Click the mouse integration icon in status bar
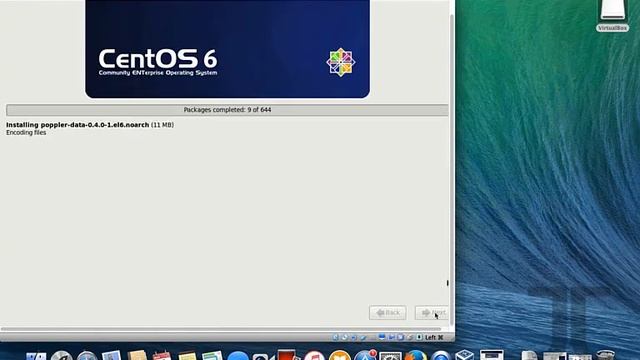The height and width of the screenshot is (360, 640). 410,338
